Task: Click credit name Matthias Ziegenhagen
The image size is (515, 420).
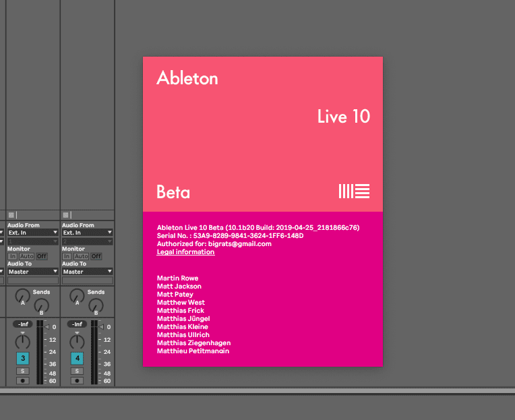Action: 193,343
